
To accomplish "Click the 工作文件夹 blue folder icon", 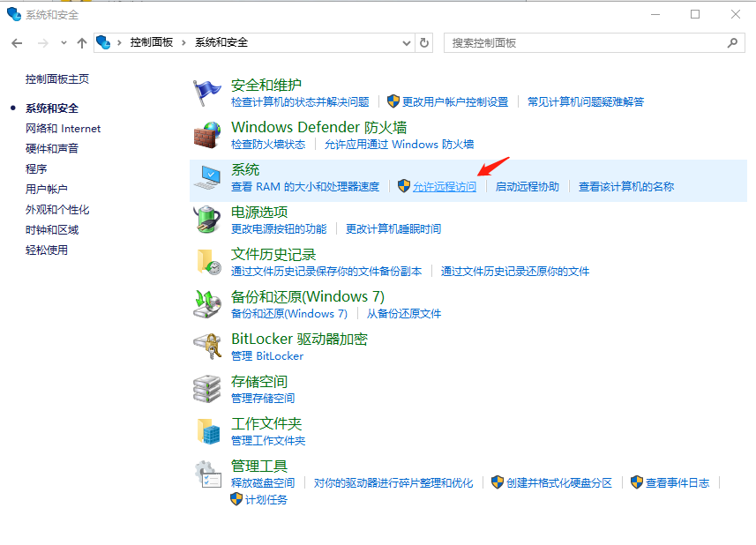I will [208, 431].
